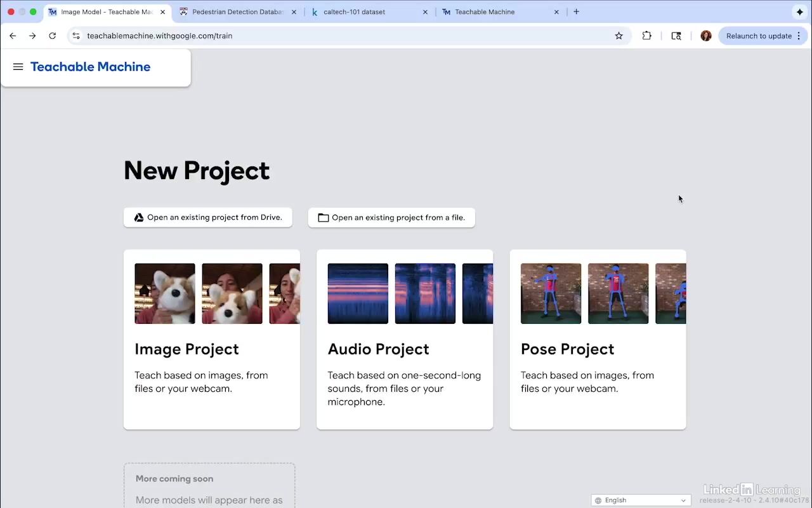The width and height of the screenshot is (812, 508).
Task: Click the folder icon on the file button
Action: 324,218
